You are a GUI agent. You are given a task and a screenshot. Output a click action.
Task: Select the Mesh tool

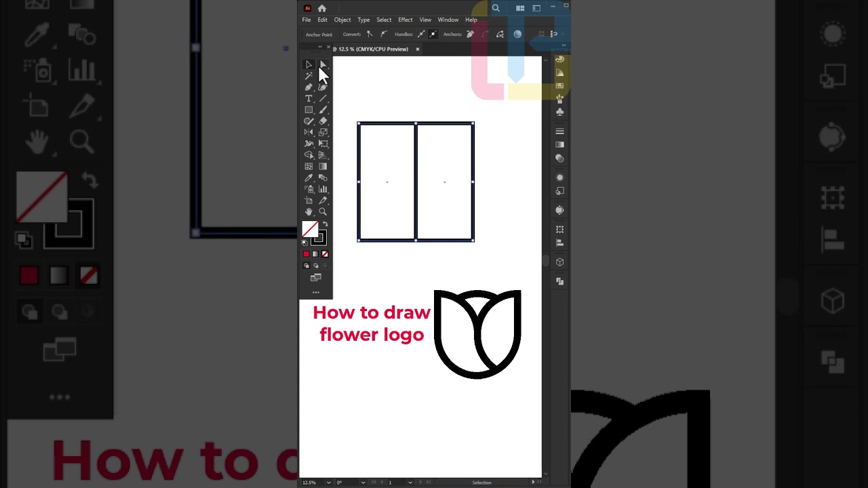(x=309, y=166)
